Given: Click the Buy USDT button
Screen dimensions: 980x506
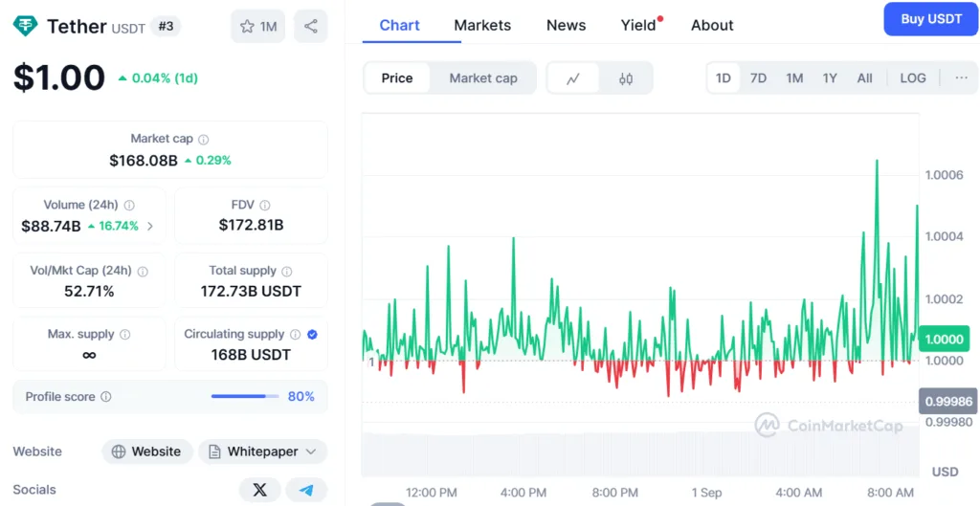Looking at the screenshot, I should click(x=931, y=19).
